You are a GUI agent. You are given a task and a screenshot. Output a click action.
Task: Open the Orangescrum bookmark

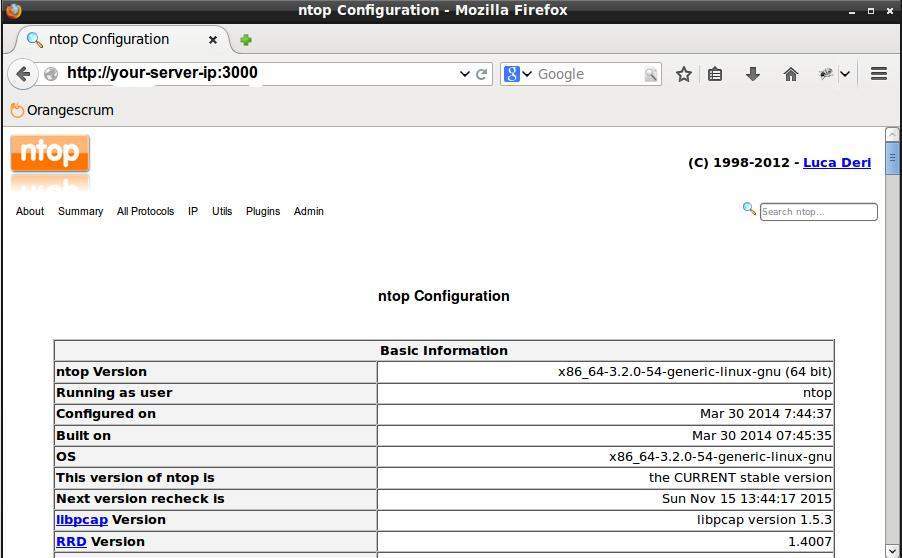62,110
